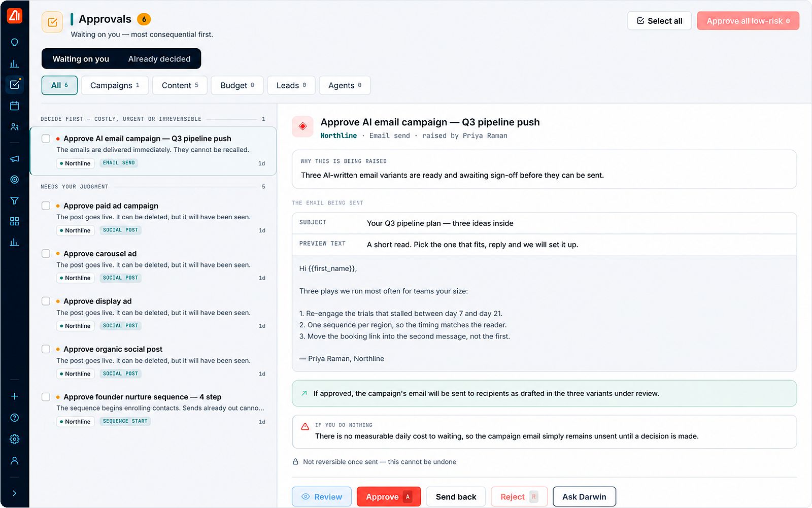Filter approvals by Campaigns
812x508 pixels.
click(115, 85)
